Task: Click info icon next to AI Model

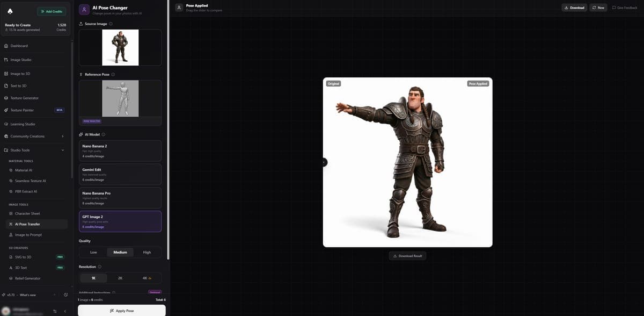Action: (x=104, y=134)
